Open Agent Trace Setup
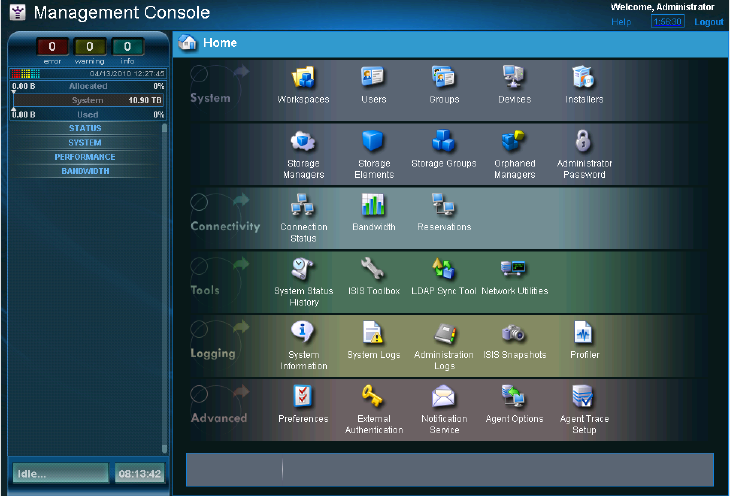 coord(584,397)
